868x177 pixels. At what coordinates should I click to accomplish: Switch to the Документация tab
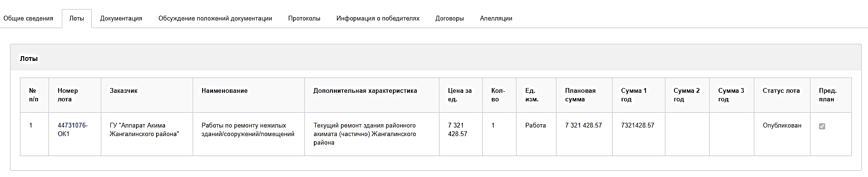[x=121, y=19]
